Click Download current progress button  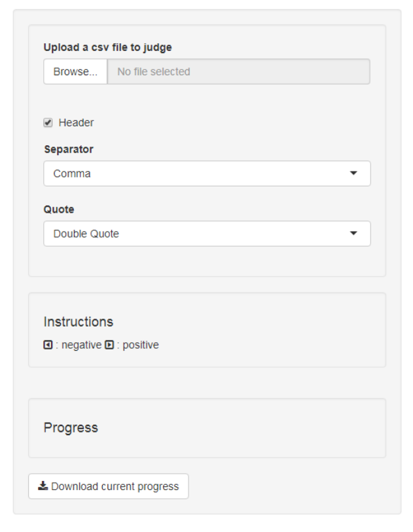point(109,486)
